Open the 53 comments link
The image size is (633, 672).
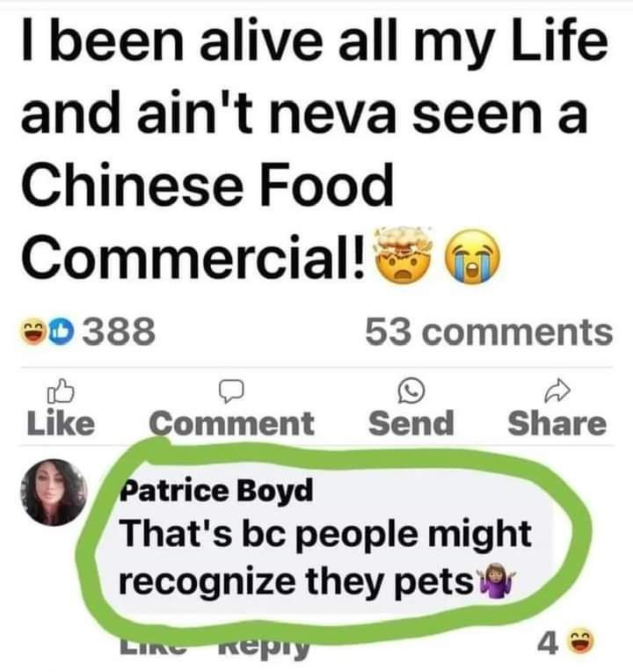click(489, 332)
